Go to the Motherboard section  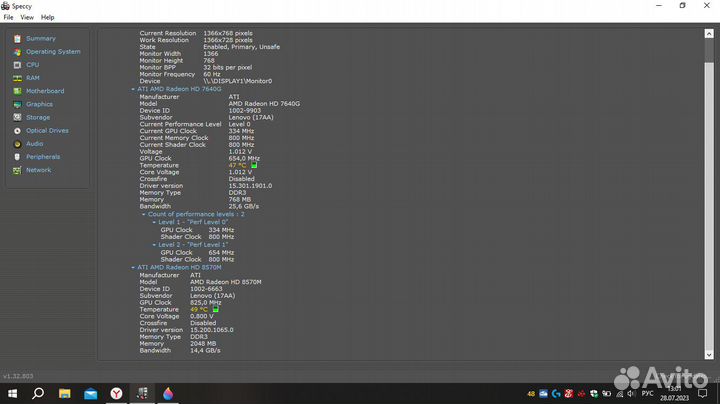pos(45,91)
